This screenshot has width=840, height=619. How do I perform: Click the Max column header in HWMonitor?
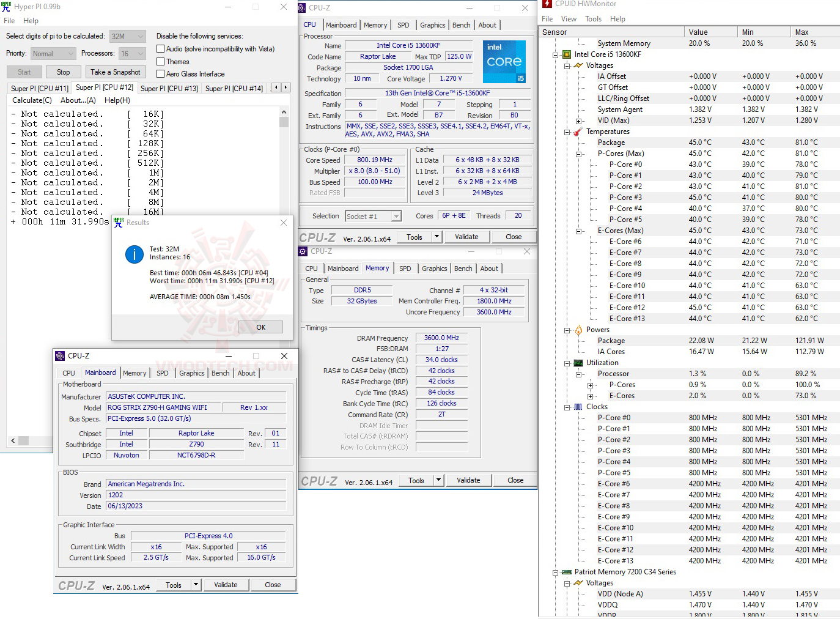pos(815,32)
